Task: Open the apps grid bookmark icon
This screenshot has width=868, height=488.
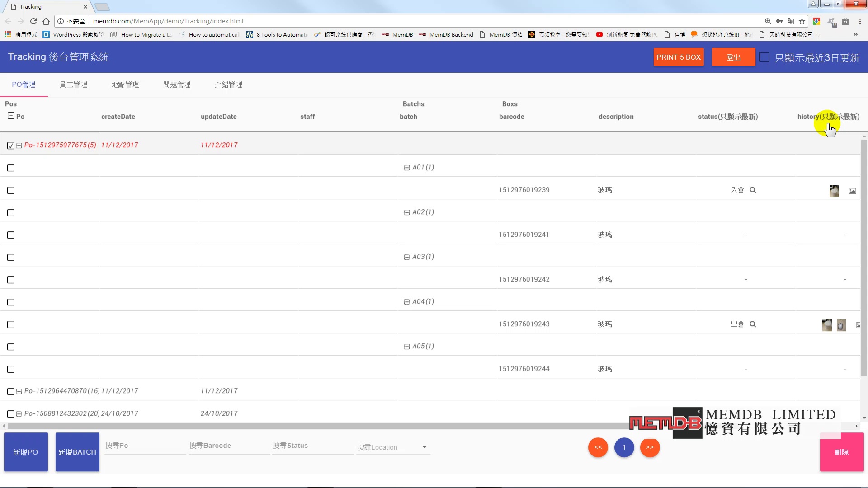Action: click(x=8, y=34)
